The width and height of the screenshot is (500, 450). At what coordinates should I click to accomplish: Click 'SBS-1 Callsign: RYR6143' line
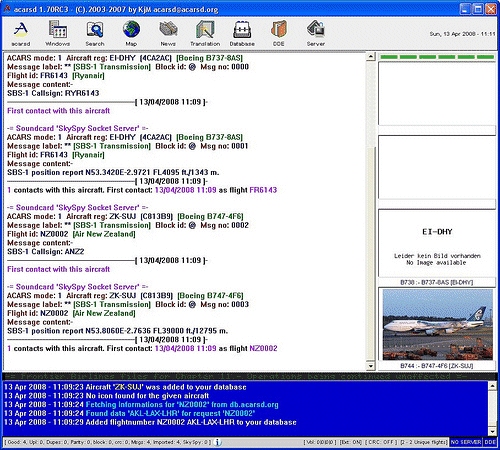[53, 93]
